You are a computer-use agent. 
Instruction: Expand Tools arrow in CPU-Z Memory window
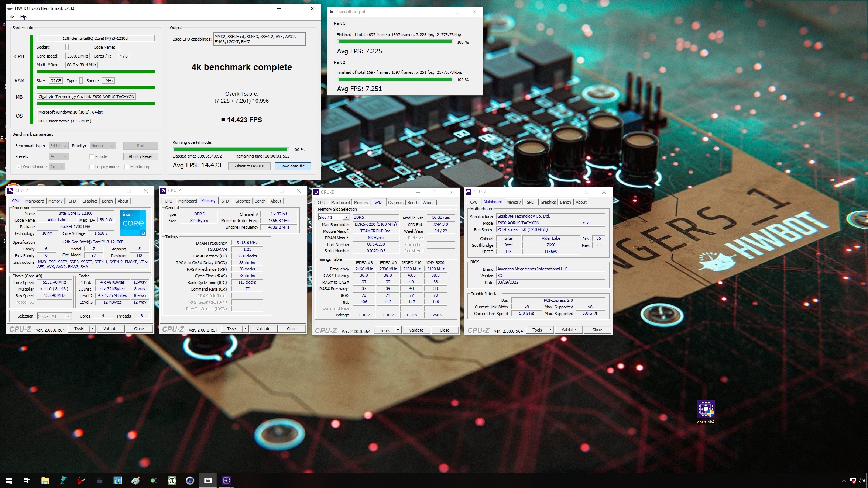click(245, 329)
